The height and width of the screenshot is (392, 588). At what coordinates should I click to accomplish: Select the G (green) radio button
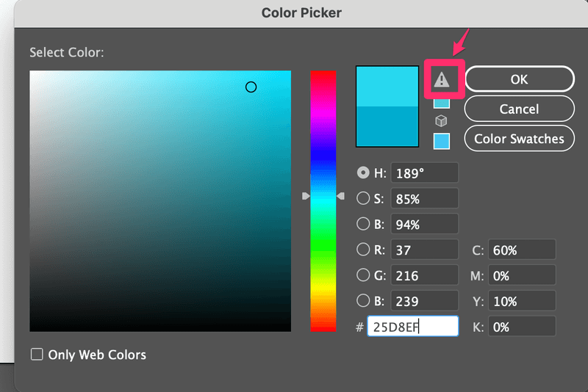tap(363, 275)
